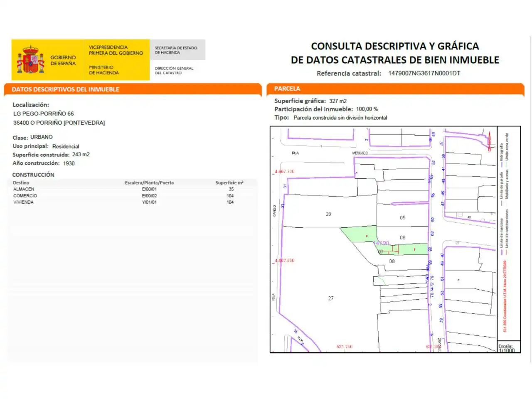Image resolution: width=532 pixels, height=399 pixels.
Task: Click cell 'Y/01/01' in VIVIENDA row
Action: [x=149, y=202]
